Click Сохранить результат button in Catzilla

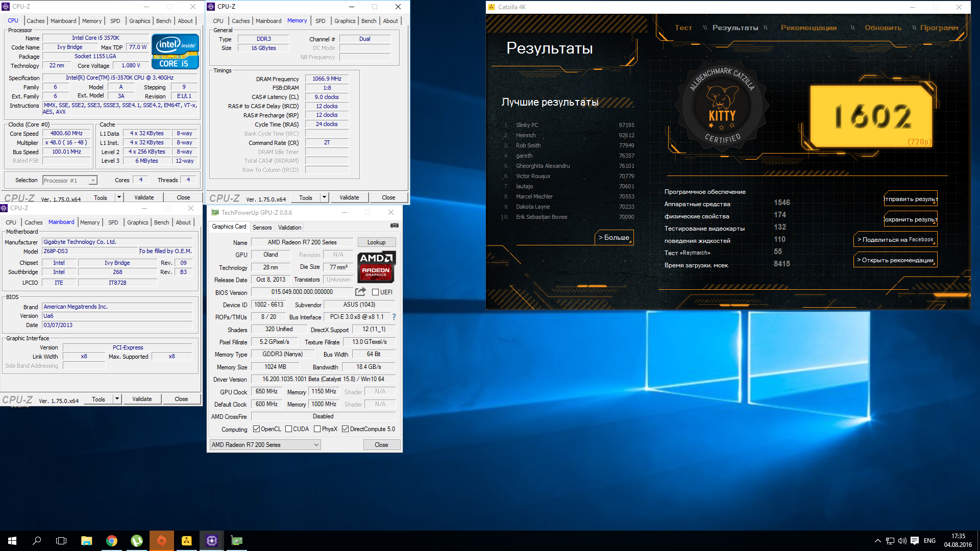(911, 219)
